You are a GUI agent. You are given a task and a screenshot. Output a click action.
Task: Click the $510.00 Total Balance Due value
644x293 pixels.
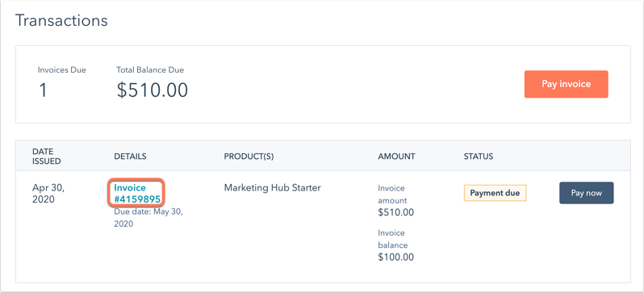click(152, 90)
